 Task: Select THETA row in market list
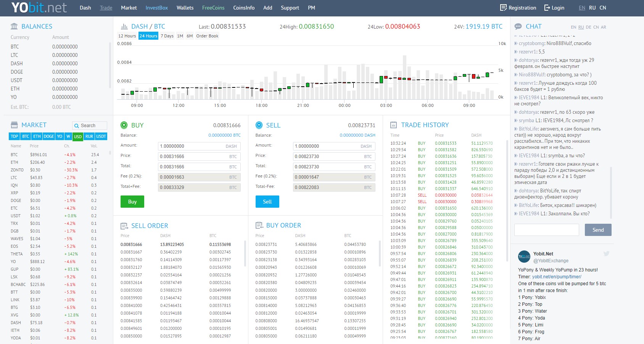56,254
